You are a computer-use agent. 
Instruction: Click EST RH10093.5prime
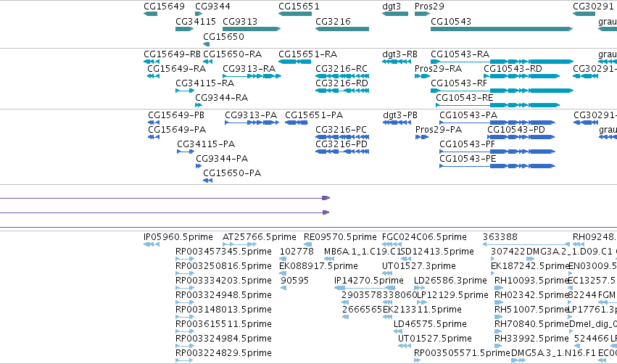(498, 288)
